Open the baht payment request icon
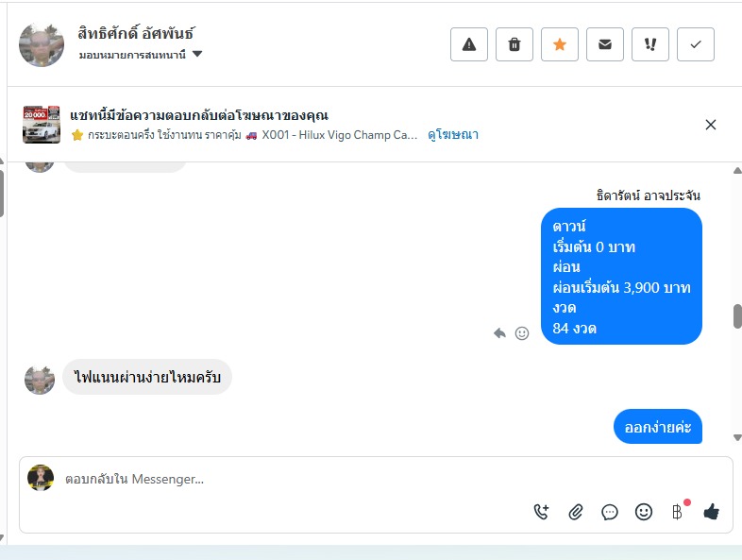This screenshot has height=560, width=742. tap(678, 512)
